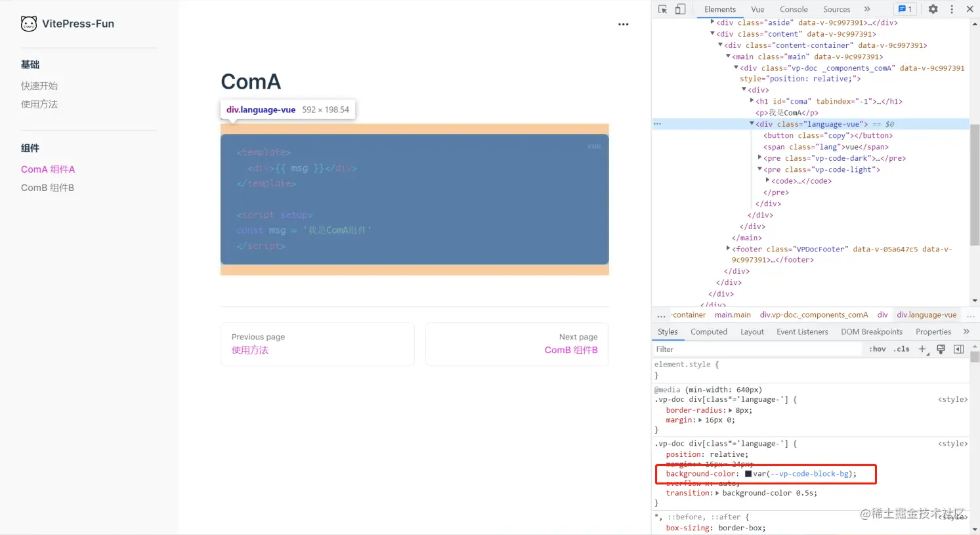Open the three-dot menu above the page

624,24
